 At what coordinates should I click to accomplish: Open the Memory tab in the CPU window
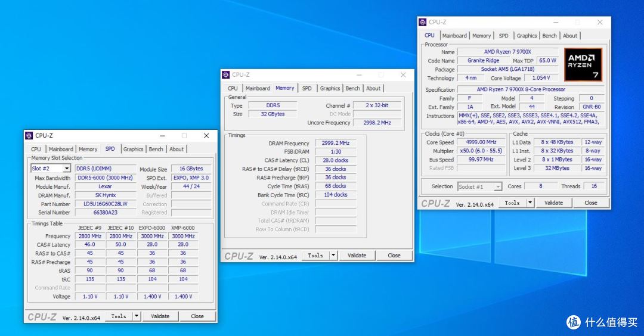coord(481,36)
